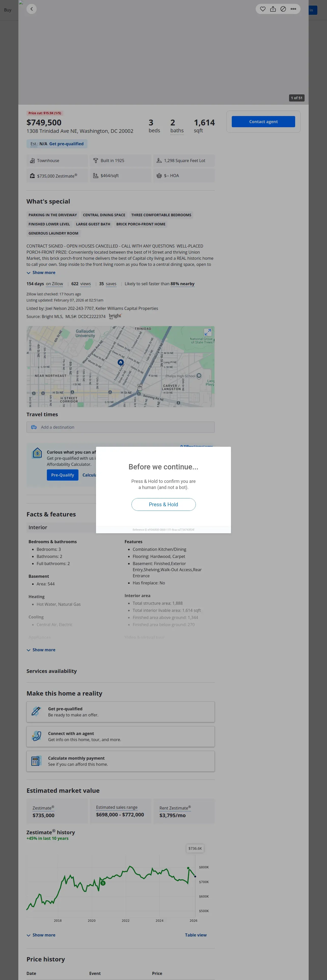
Task: Open the more options ellipsis menu
Action: [293, 9]
